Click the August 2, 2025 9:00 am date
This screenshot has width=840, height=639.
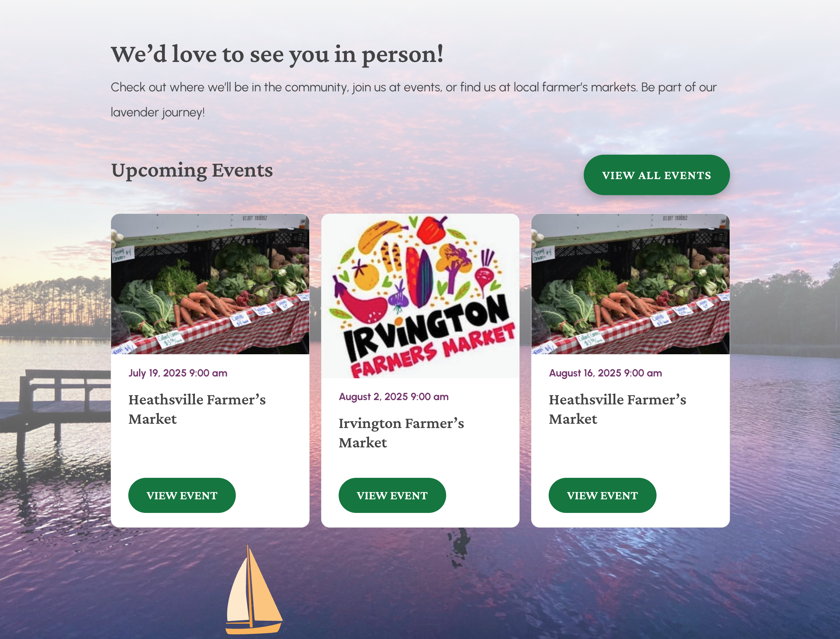393,397
